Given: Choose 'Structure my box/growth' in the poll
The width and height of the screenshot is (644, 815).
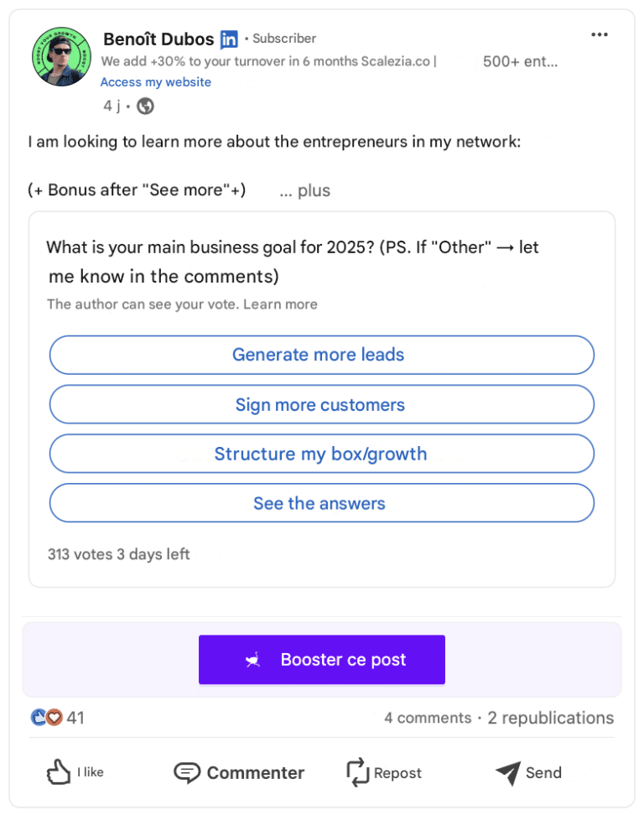Looking at the screenshot, I should click(321, 454).
